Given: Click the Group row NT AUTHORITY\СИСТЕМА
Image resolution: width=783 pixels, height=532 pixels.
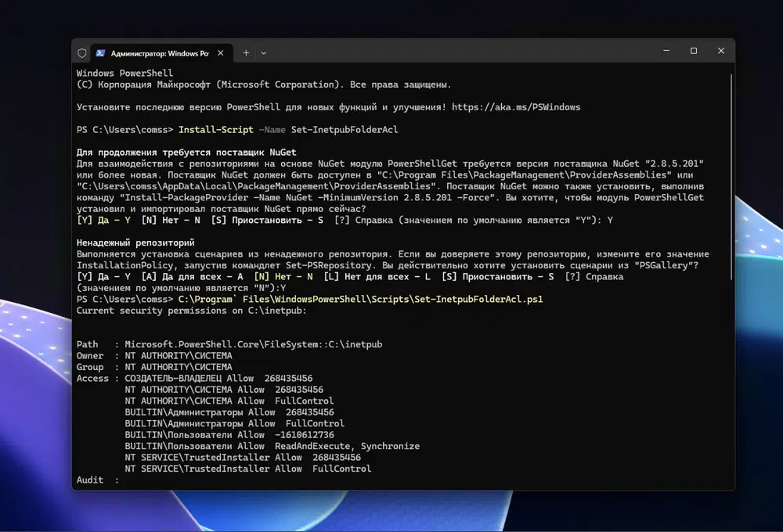Looking at the screenshot, I should click(x=154, y=367).
